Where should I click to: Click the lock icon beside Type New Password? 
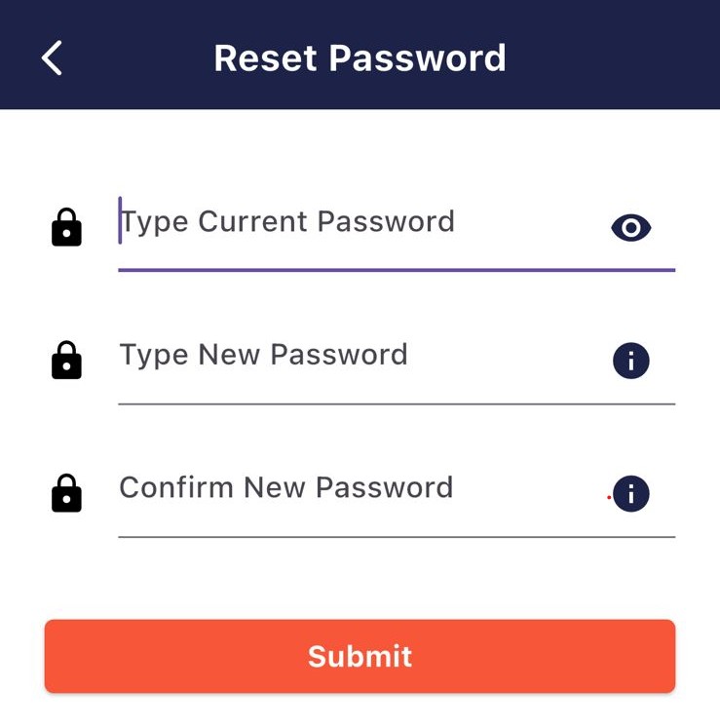66,360
